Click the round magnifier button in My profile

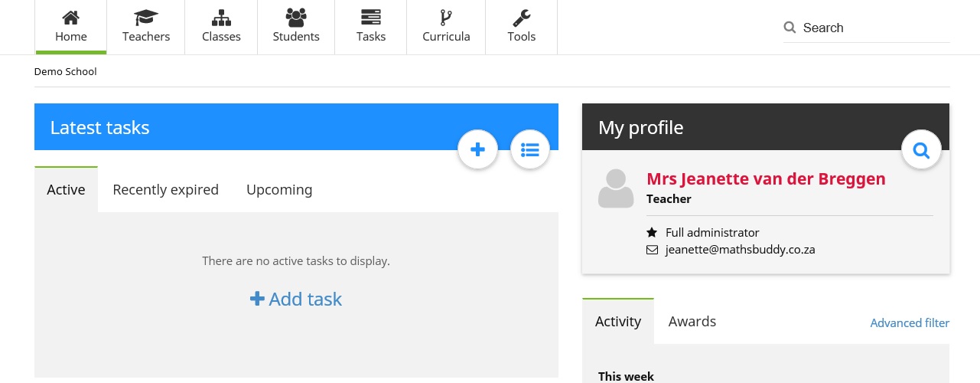(922, 150)
